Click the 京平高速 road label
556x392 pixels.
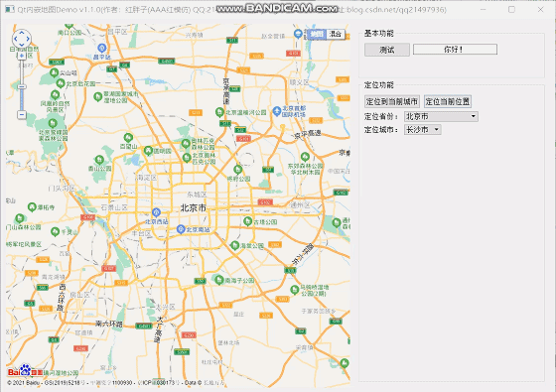pyautogui.click(x=308, y=134)
